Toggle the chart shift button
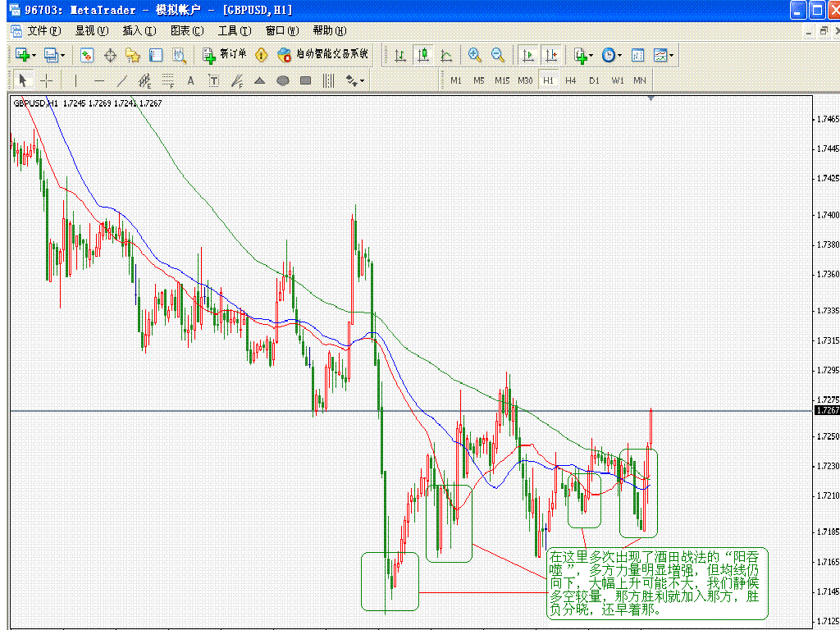Screen dimensions: 840x630 click(x=551, y=55)
